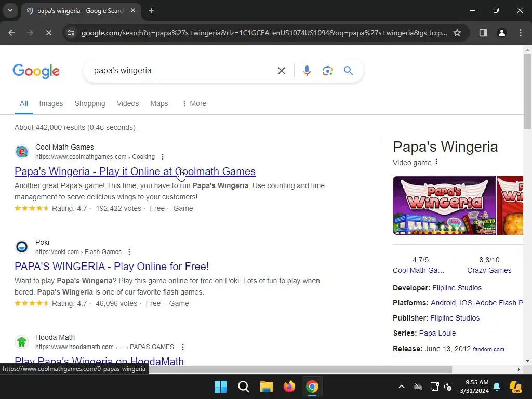Close the papa's wingeria tab
The width and height of the screenshot is (532, 399).
pos(133,10)
